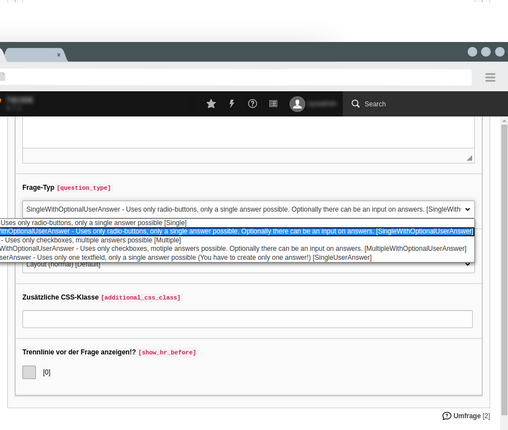Open the user avatar menu
This screenshot has width=508, height=430.
pos(297,104)
